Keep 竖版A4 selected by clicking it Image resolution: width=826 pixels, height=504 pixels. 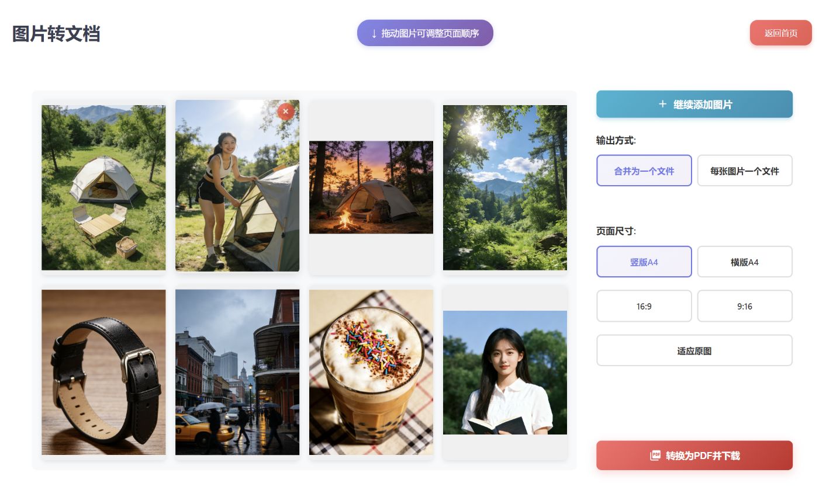(x=644, y=262)
